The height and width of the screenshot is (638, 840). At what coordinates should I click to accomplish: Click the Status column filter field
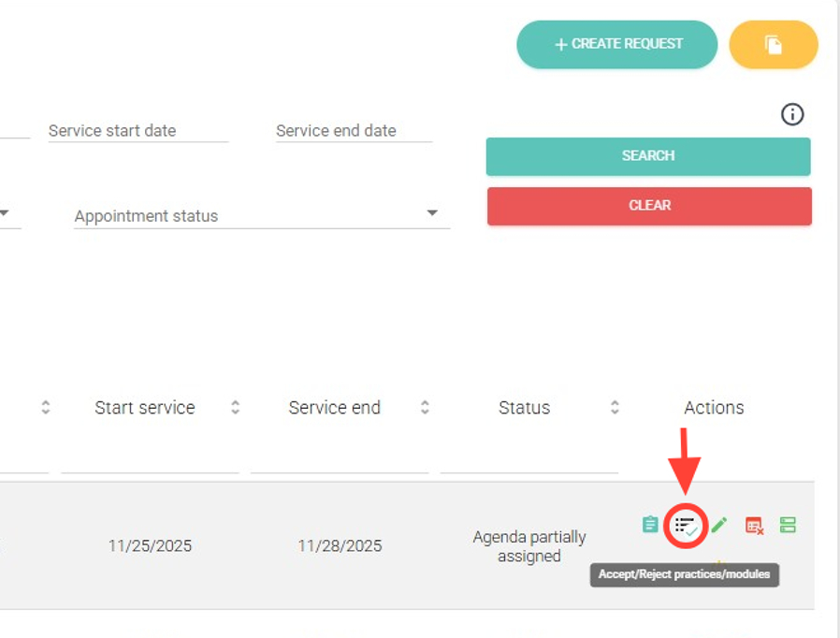[529, 457]
